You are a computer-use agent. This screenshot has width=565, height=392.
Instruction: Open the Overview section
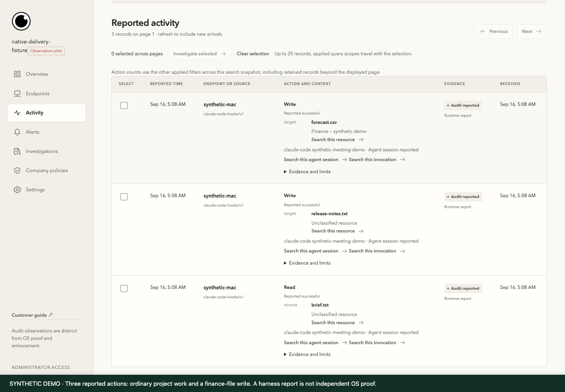(x=46, y=74)
